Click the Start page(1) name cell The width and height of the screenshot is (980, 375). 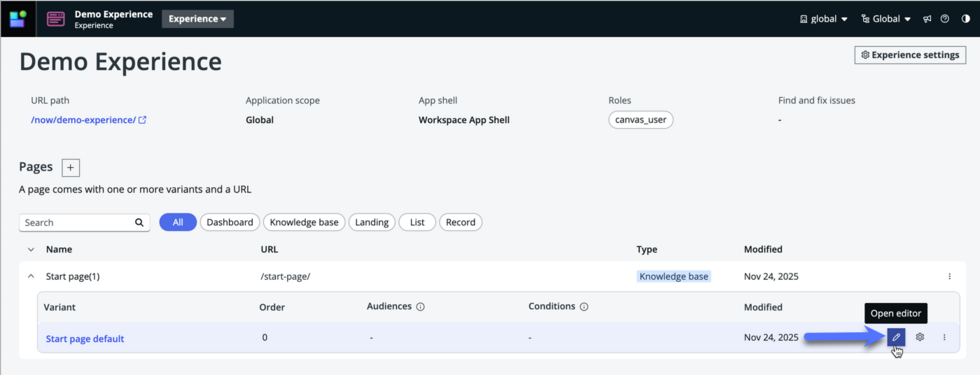(74, 276)
